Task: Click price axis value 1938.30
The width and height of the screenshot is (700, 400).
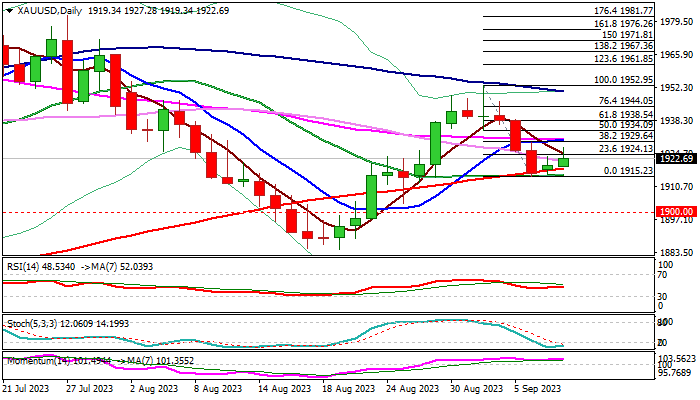Action: point(676,121)
